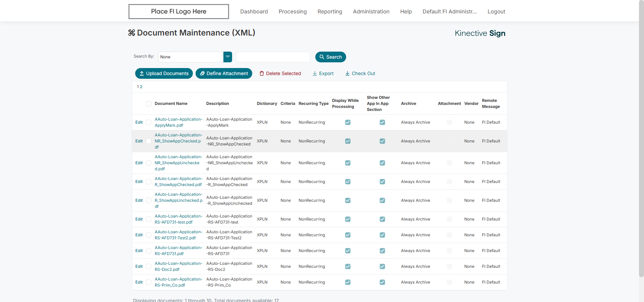
Task: Click the Upload Documents arrow icon
Action: [x=142, y=74]
